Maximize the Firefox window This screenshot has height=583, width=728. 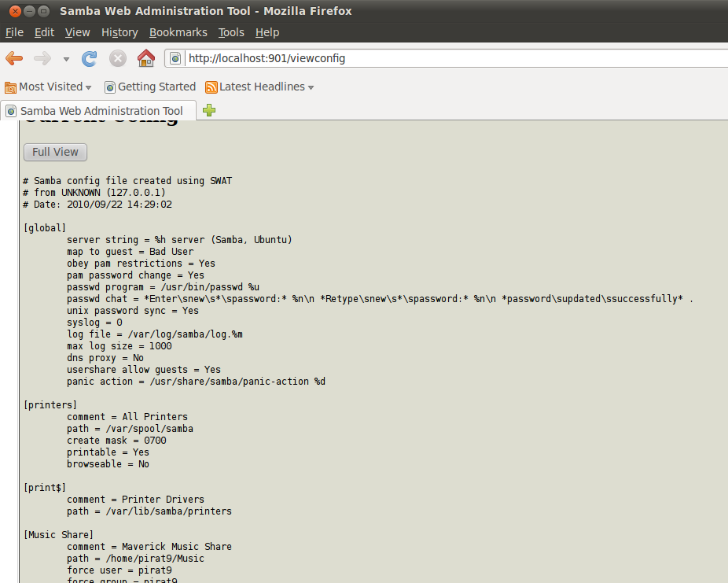click(x=43, y=11)
